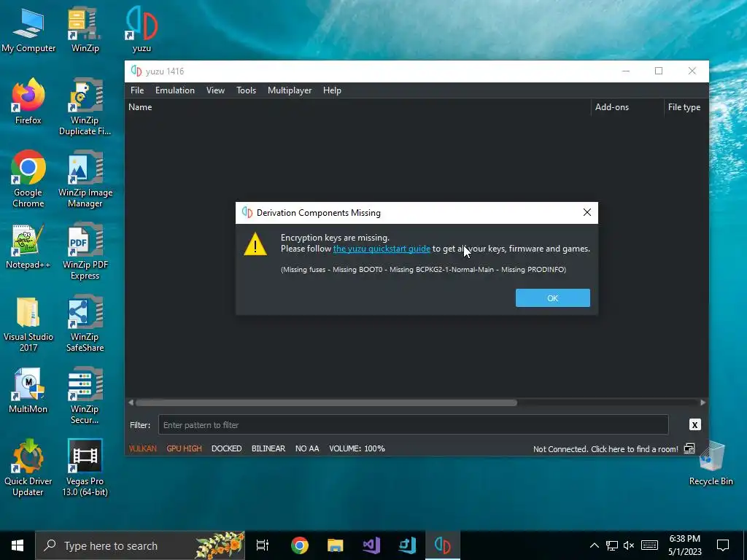Click the VOLUME: 100% status button

[x=357, y=448]
